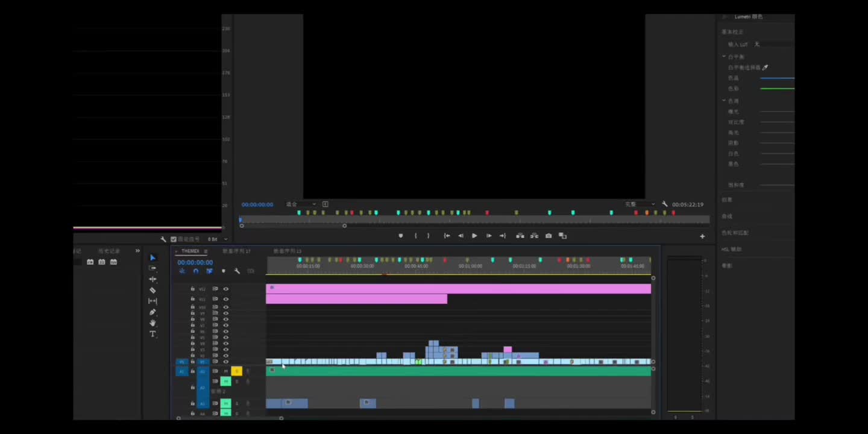Viewport: 868px width, 434px height.
Task: Click the timeline Add Marker icon
Action: pyautogui.click(x=223, y=271)
